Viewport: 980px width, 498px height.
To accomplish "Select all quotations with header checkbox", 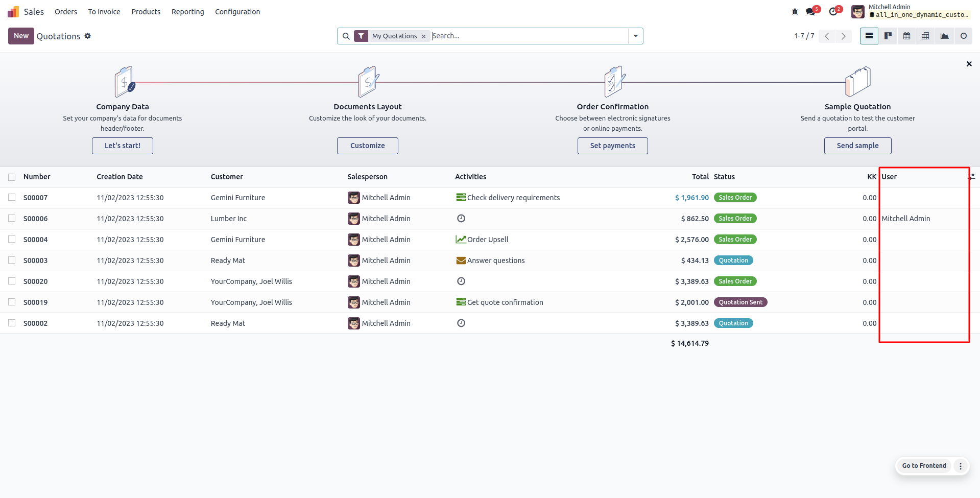I will (x=12, y=177).
